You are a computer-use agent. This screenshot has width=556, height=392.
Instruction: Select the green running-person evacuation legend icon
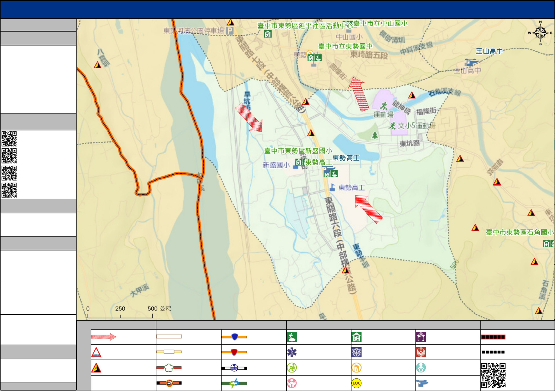[292, 337]
